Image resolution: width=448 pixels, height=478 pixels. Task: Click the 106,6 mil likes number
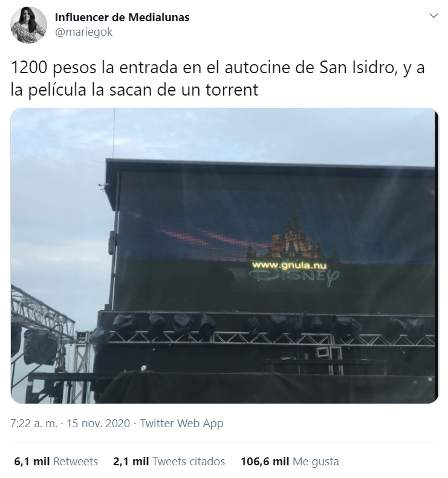point(265,462)
